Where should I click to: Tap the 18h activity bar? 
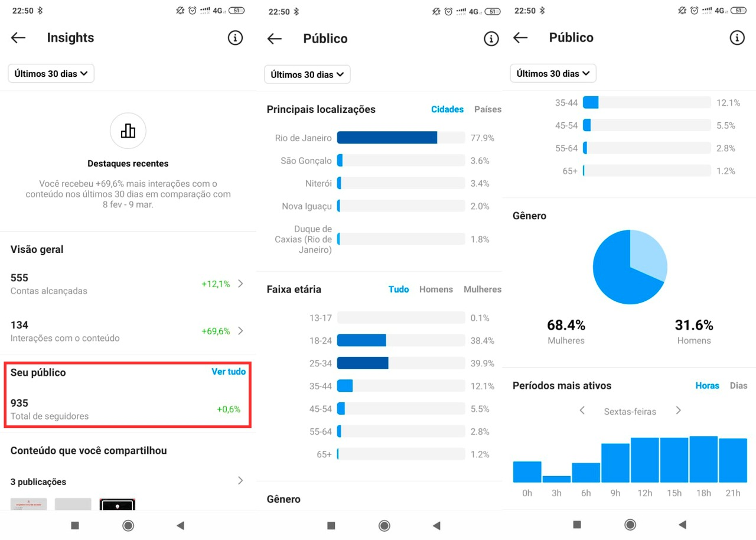[x=703, y=459]
